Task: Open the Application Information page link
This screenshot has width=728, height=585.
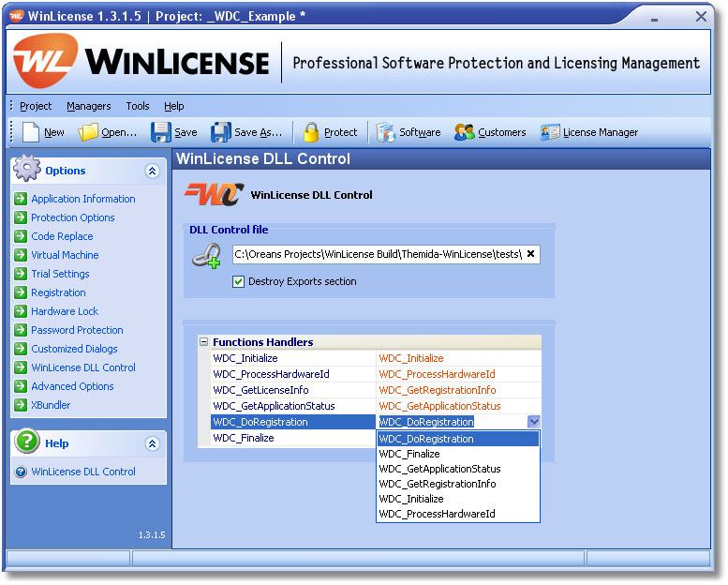Action: (83, 199)
